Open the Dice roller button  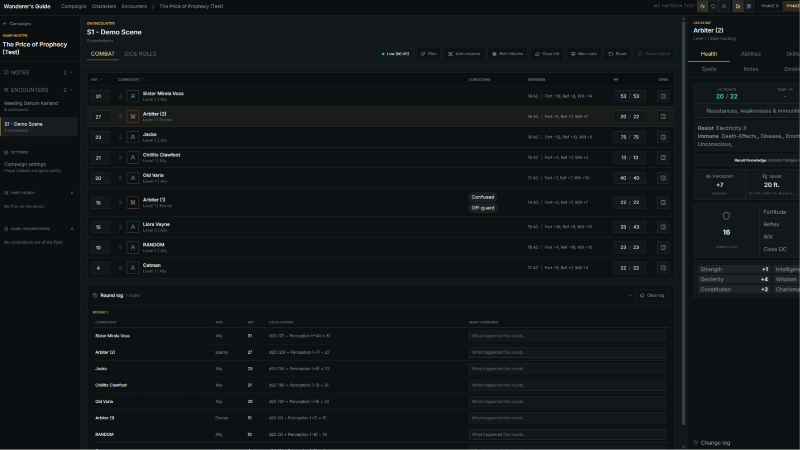pos(429,54)
